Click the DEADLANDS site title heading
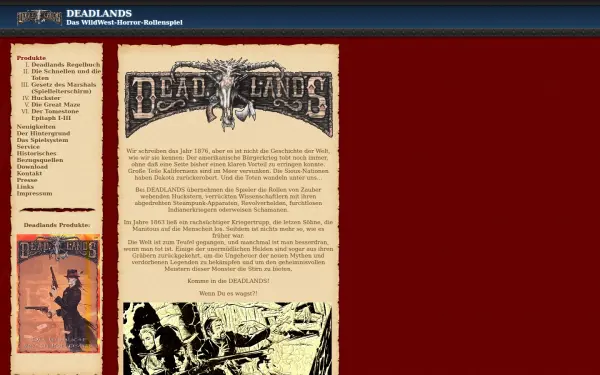The height and width of the screenshot is (375, 600). point(99,13)
